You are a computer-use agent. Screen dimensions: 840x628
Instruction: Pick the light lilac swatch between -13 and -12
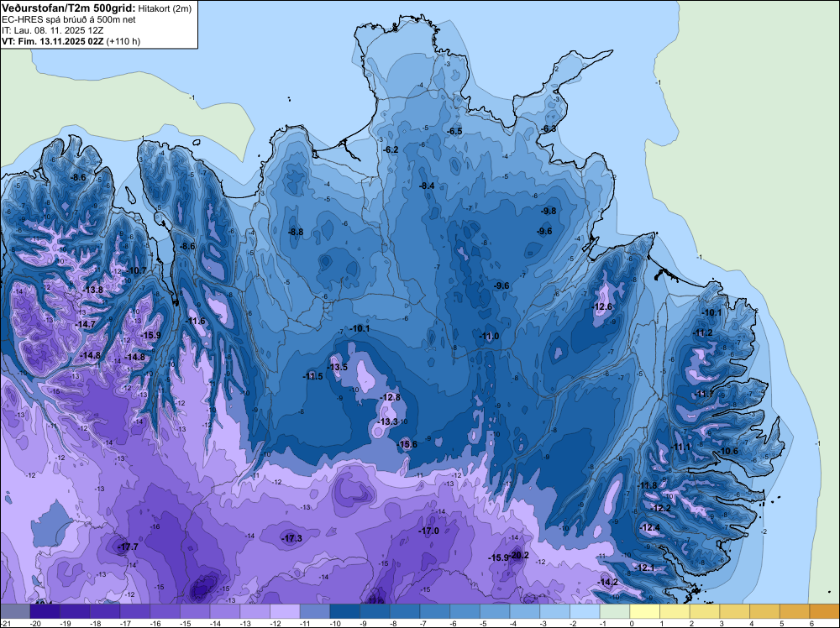click(255, 611)
